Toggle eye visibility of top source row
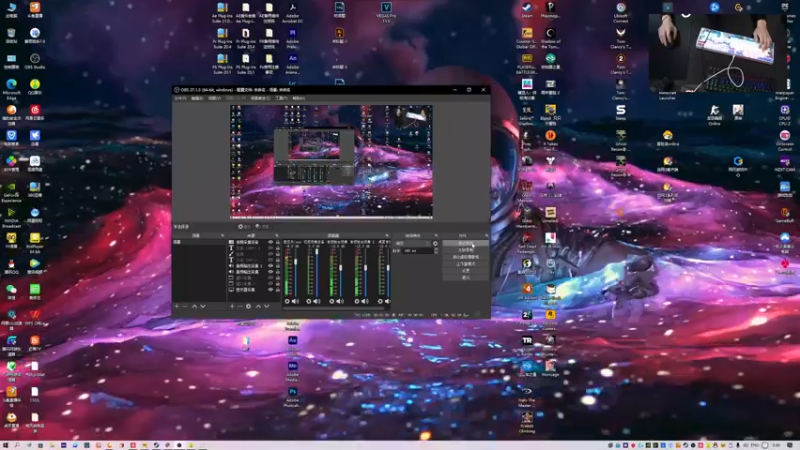This screenshot has height=450, width=800. (270, 242)
